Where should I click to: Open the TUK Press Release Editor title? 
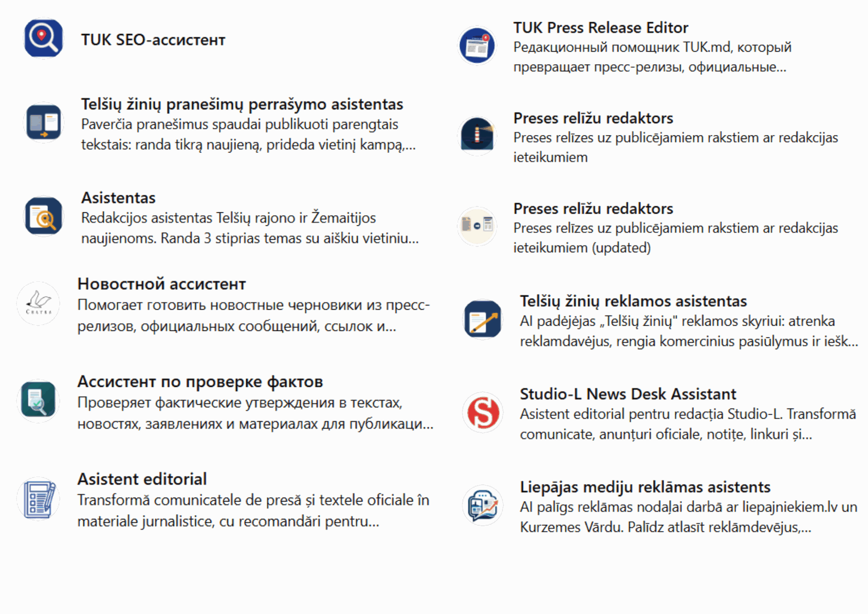[600, 27]
